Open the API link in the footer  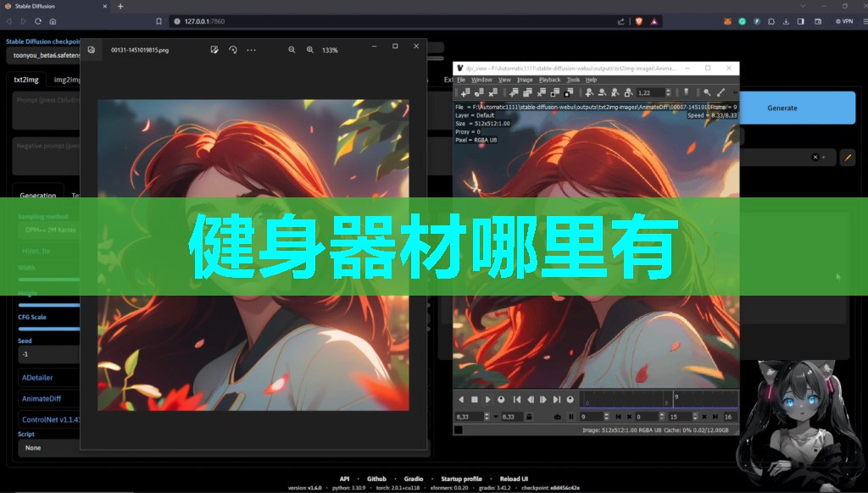tap(344, 479)
